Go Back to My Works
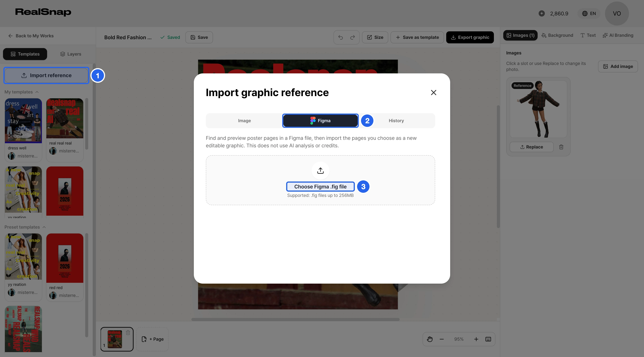 (31, 36)
